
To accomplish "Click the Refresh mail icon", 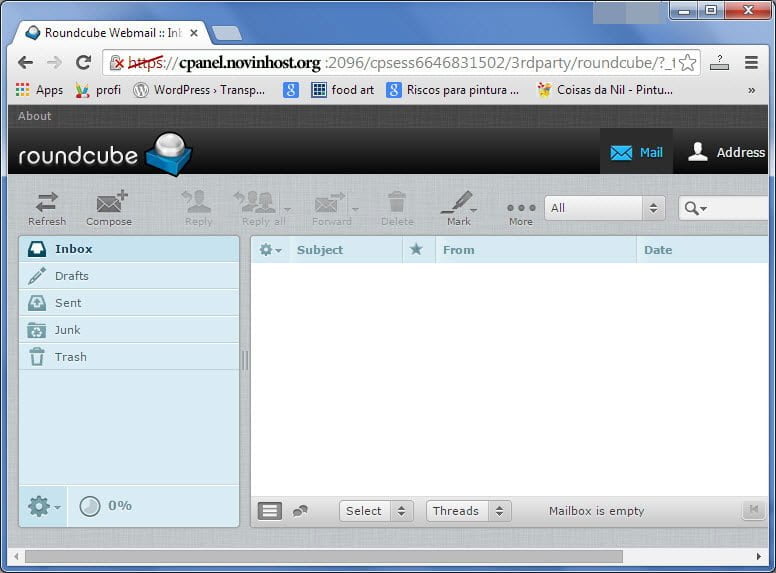I will (x=47, y=209).
